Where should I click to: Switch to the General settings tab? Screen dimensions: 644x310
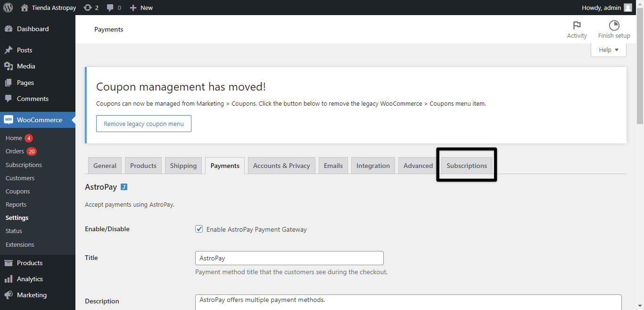tap(105, 166)
